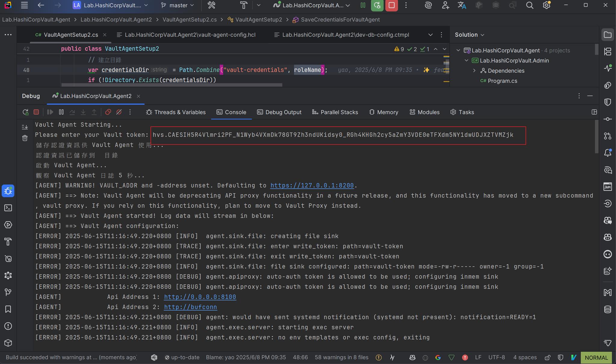Open IDE settings gear
Image resolution: width=616 pixels, height=364 pixels.
pos(547,5)
